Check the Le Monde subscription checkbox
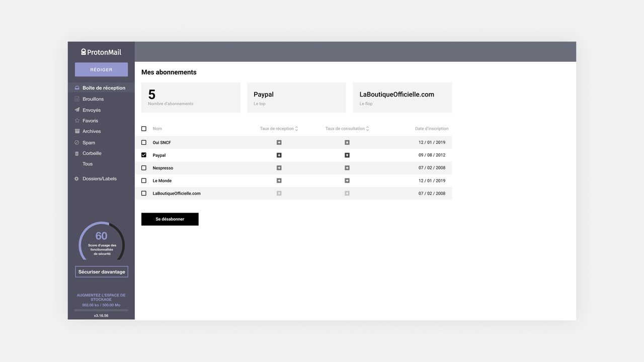Image resolution: width=644 pixels, height=362 pixels. click(144, 180)
